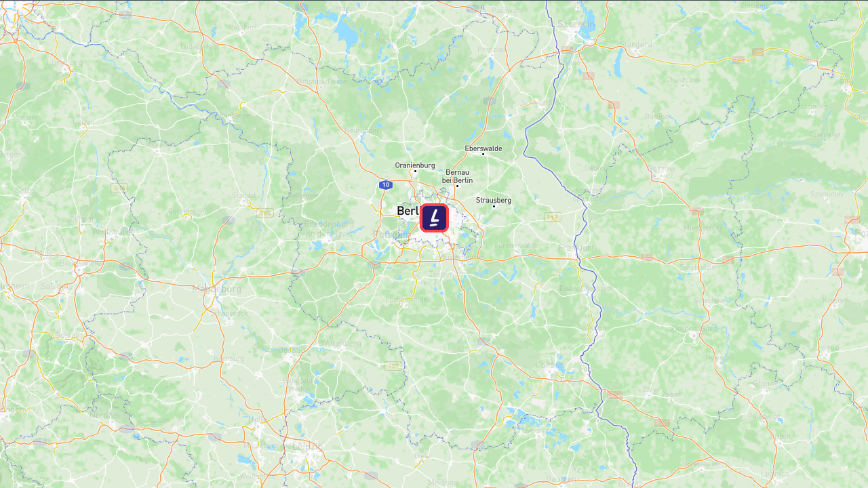
Task: Click the 246 road shield west of Stendal
Action: point(119,188)
